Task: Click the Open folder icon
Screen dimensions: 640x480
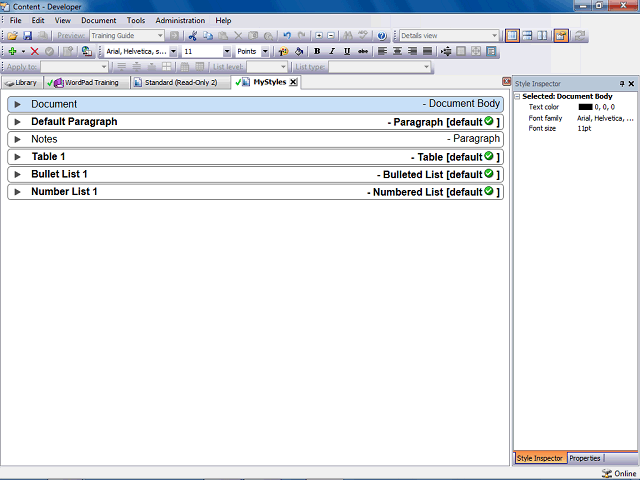Action: point(13,36)
